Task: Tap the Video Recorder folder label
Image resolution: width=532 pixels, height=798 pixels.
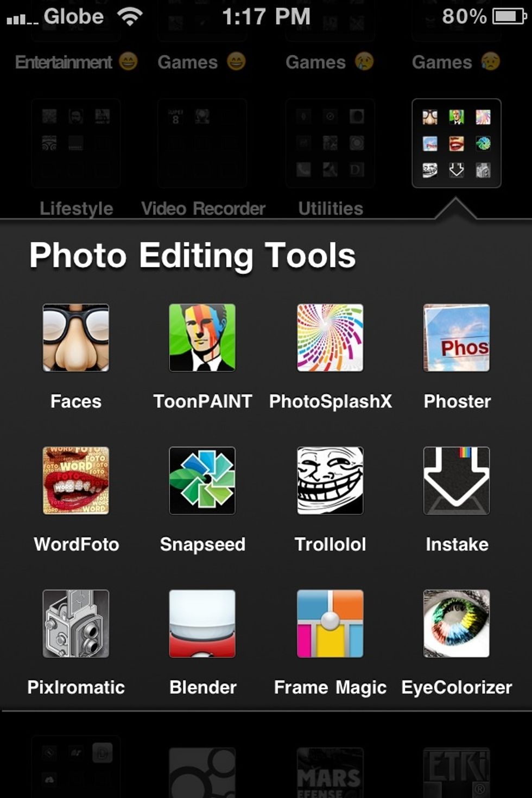Action: click(x=203, y=208)
